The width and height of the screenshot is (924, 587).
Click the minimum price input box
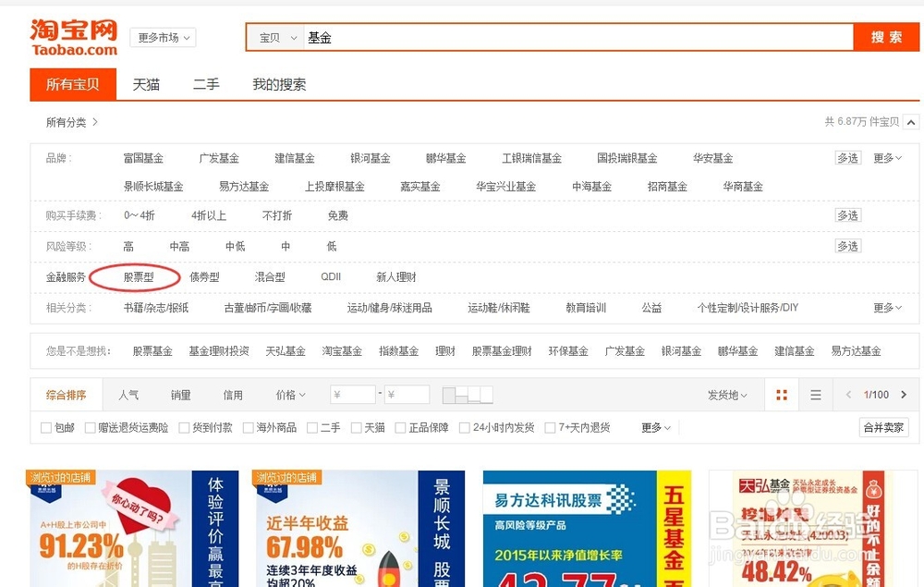[x=352, y=395]
